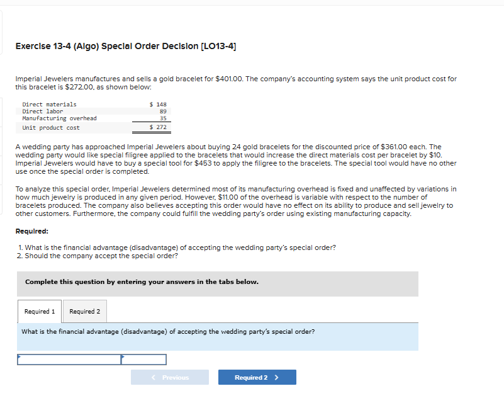Click the smaller second answer input box

pos(145,359)
